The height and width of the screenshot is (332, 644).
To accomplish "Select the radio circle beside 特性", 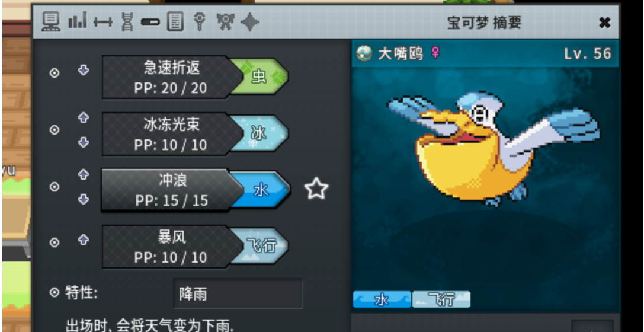I will 55,292.
